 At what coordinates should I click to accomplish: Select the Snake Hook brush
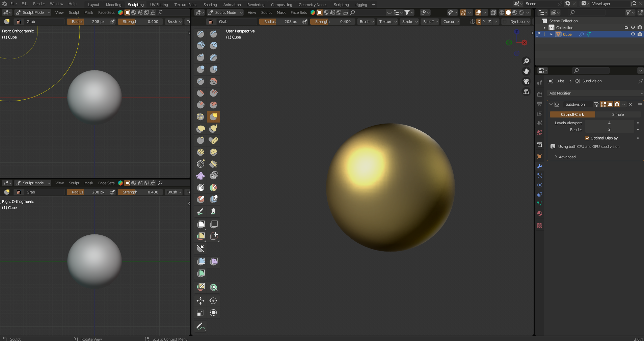click(x=214, y=129)
